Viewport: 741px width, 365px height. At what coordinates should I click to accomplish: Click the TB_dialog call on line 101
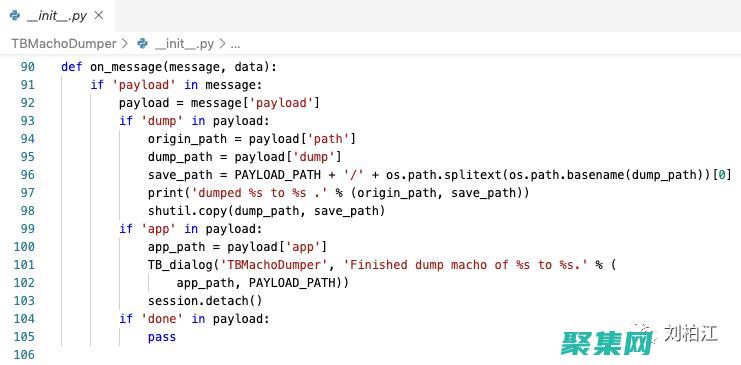180,265
